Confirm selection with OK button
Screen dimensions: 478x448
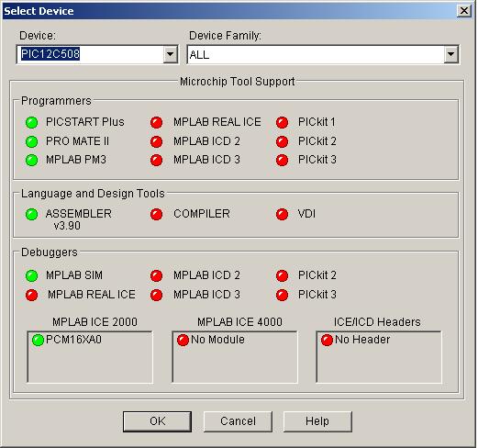click(157, 421)
